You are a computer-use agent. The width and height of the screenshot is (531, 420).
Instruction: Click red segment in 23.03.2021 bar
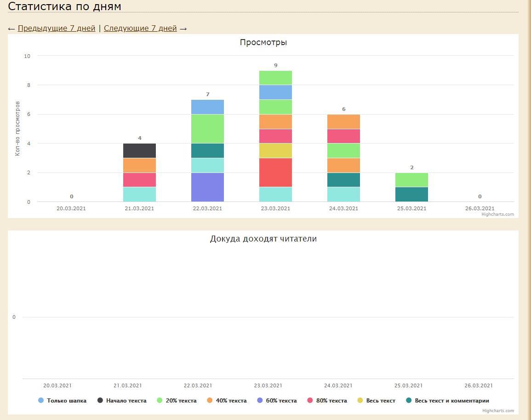tap(275, 173)
